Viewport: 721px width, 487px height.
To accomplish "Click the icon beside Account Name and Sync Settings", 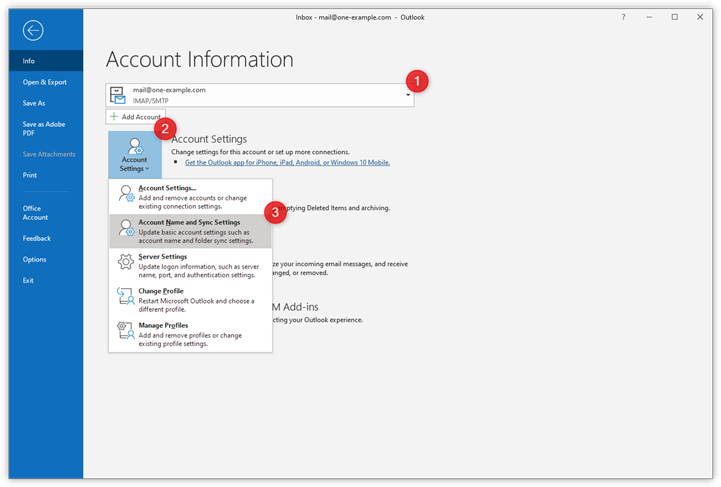I will pos(126,228).
